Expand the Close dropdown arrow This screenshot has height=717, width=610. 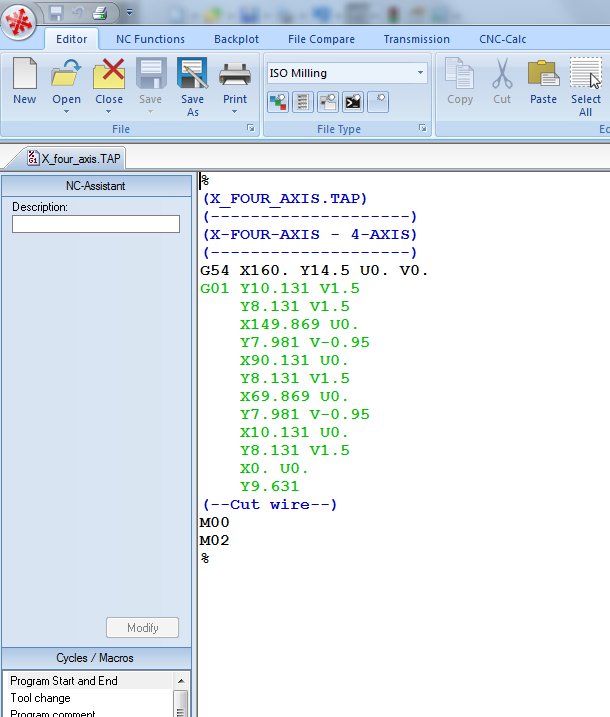109,112
